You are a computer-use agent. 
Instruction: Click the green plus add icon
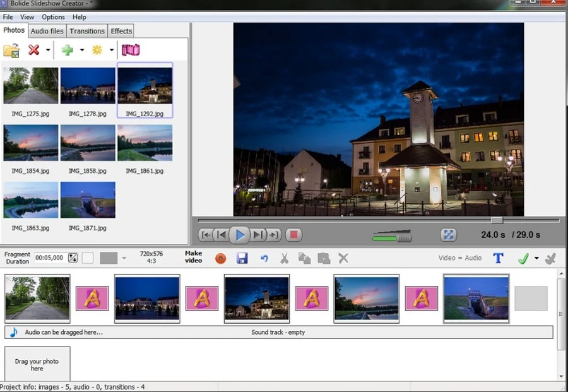click(67, 50)
